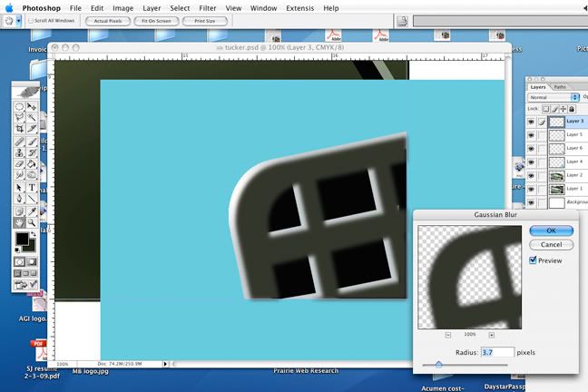Screen dimensions: 588x392
Task: Click the feather logo atop the toolbox
Action: 25,91
